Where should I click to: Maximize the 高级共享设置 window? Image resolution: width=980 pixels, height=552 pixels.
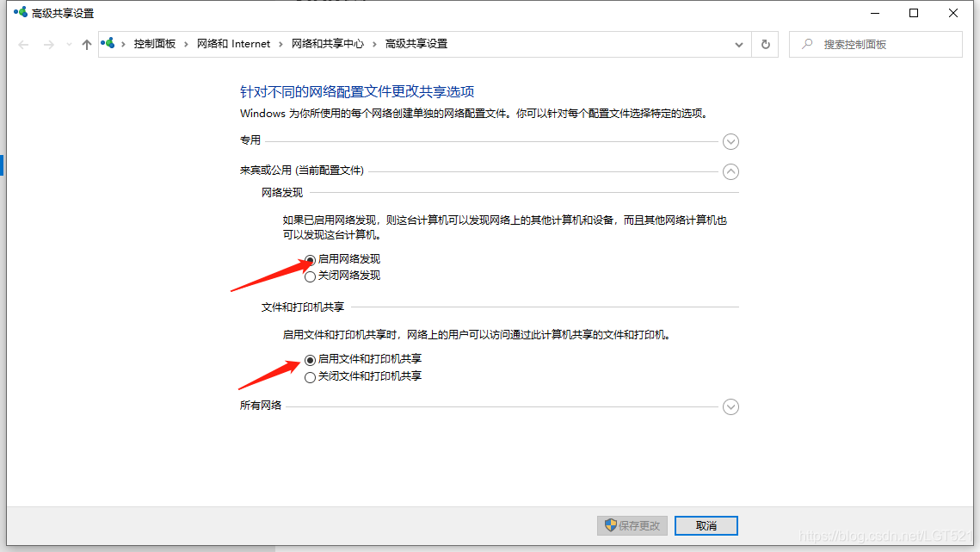[x=914, y=13]
